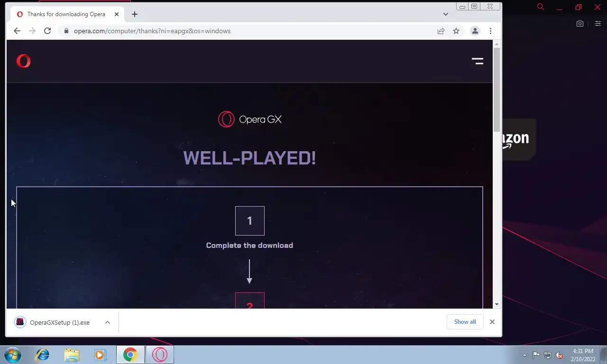
Task: Open the hamburger menu on the Opera page
Action: point(477,61)
